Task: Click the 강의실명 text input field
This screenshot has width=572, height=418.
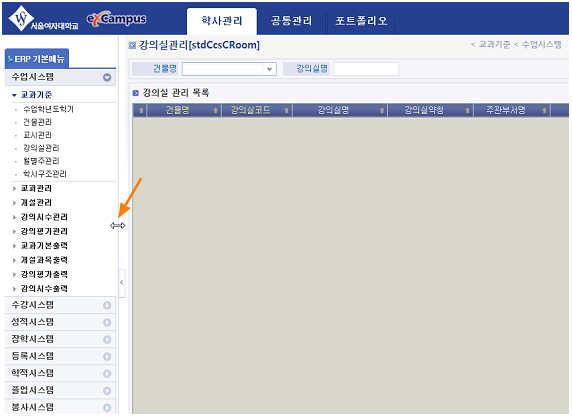Action: 366,69
